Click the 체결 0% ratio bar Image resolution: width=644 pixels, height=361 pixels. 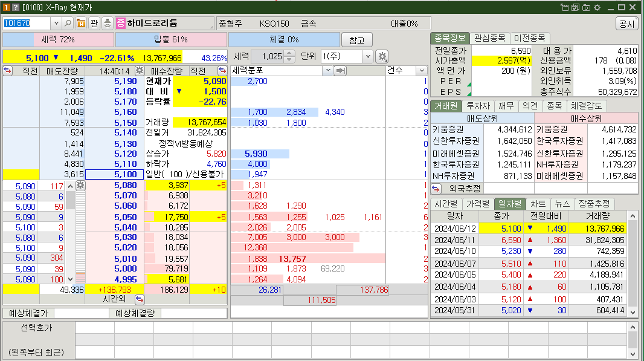click(x=284, y=39)
